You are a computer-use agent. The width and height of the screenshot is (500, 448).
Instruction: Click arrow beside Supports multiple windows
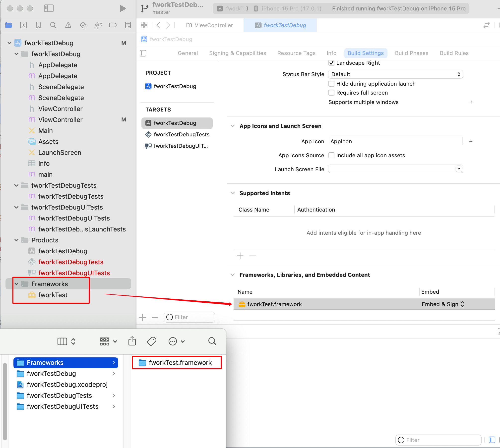(x=471, y=102)
